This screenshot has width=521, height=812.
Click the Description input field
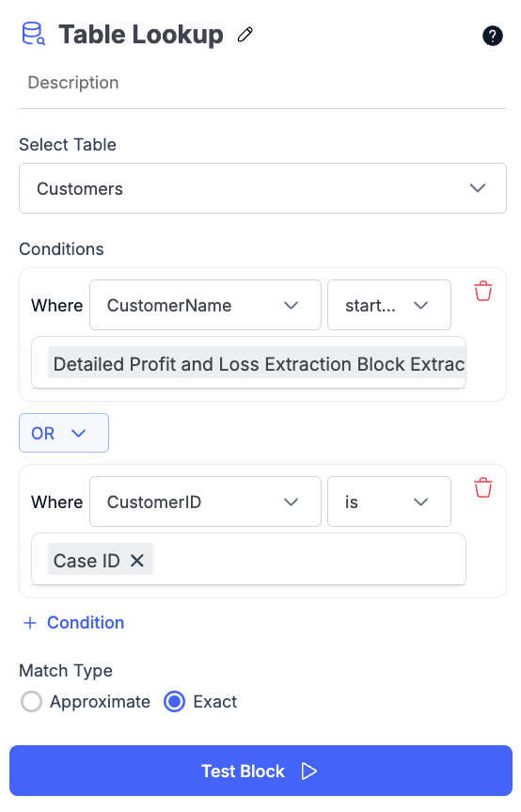(262, 83)
